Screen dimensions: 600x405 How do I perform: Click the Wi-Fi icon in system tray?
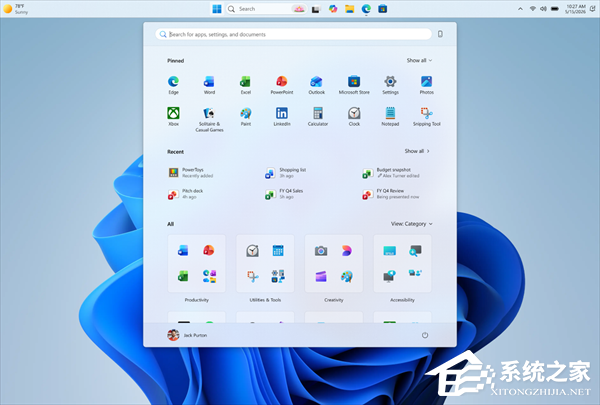tap(532, 9)
